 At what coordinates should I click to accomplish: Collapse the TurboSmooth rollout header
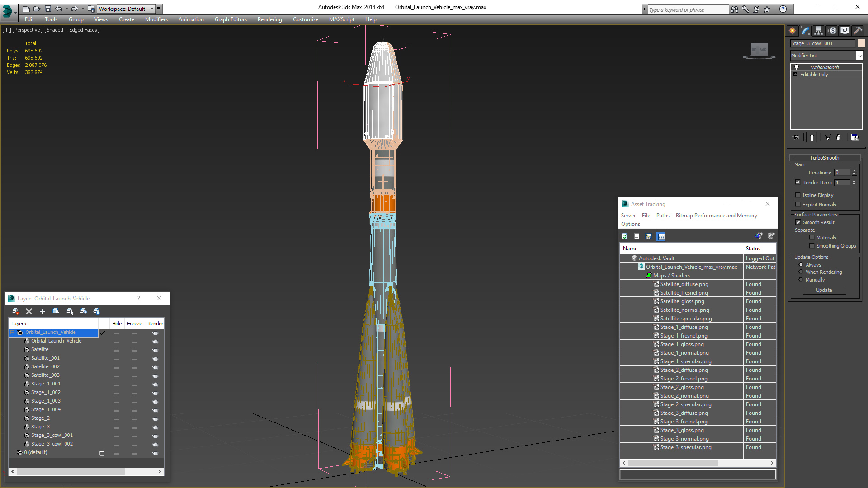pyautogui.click(x=825, y=158)
